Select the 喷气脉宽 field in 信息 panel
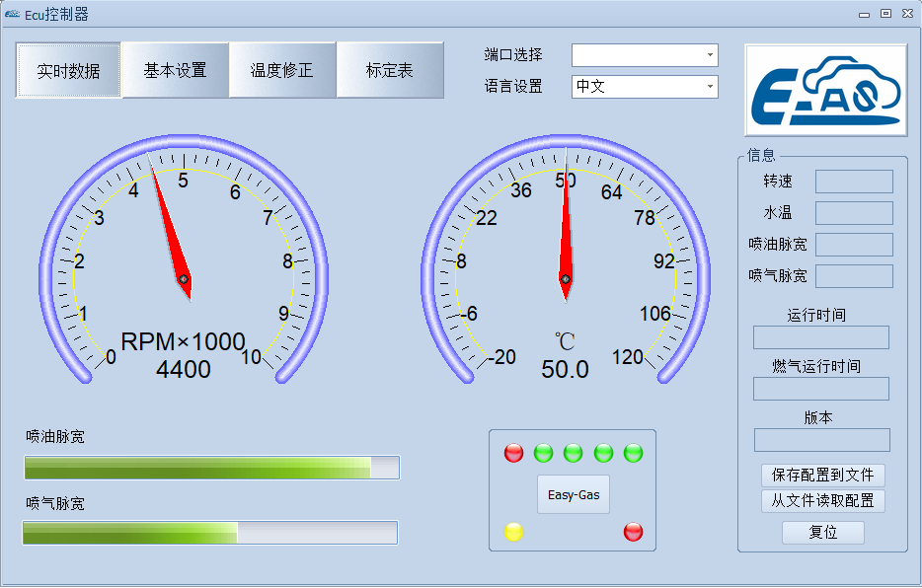The height and width of the screenshot is (588, 922). tap(854, 276)
